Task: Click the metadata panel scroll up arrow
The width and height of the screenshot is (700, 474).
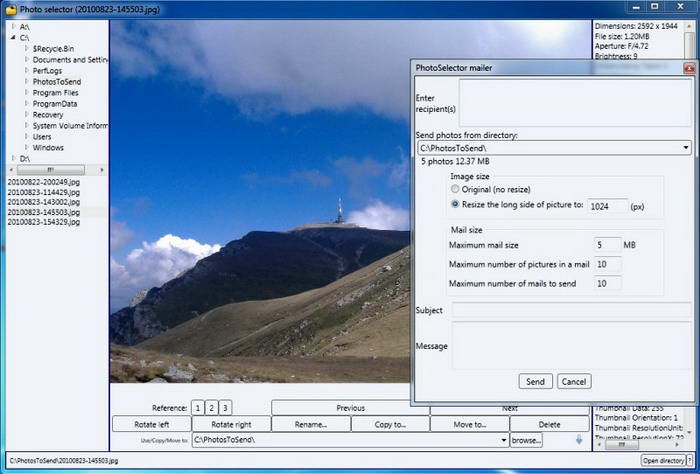Action: pyautogui.click(x=689, y=26)
